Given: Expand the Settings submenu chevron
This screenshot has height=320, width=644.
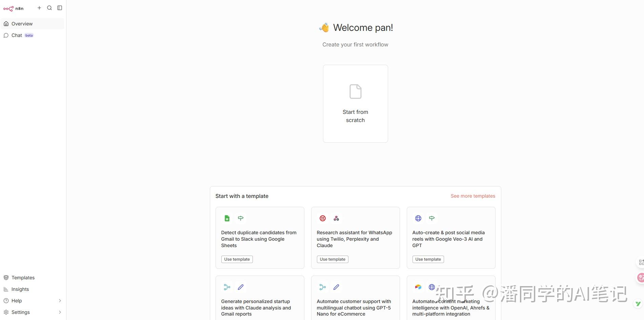Looking at the screenshot, I should pyautogui.click(x=60, y=312).
